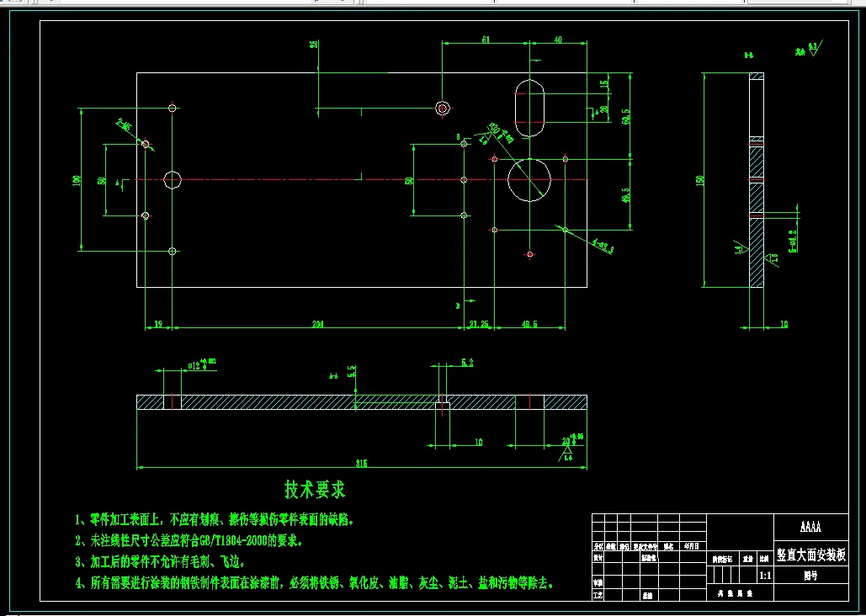Click the large left hole on the centerline

pyautogui.click(x=173, y=179)
